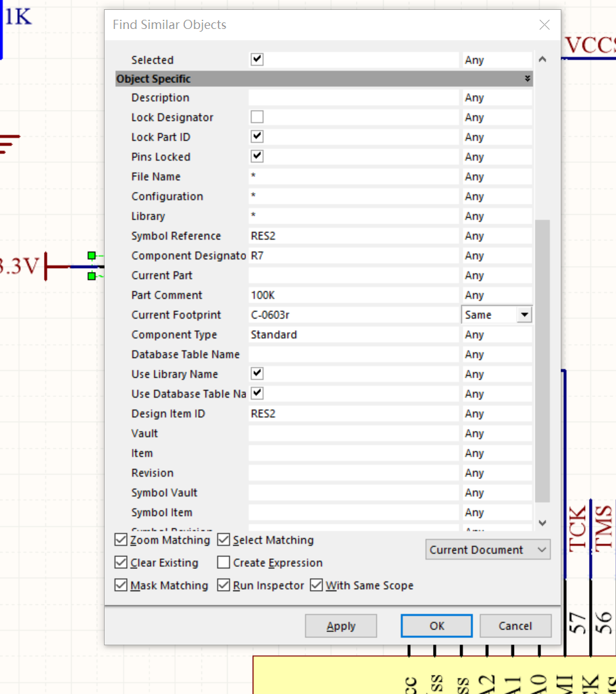Viewport: 616px width, 694px height.
Task: Click the Any match field for Part Comment
Action: click(x=496, y=295)
